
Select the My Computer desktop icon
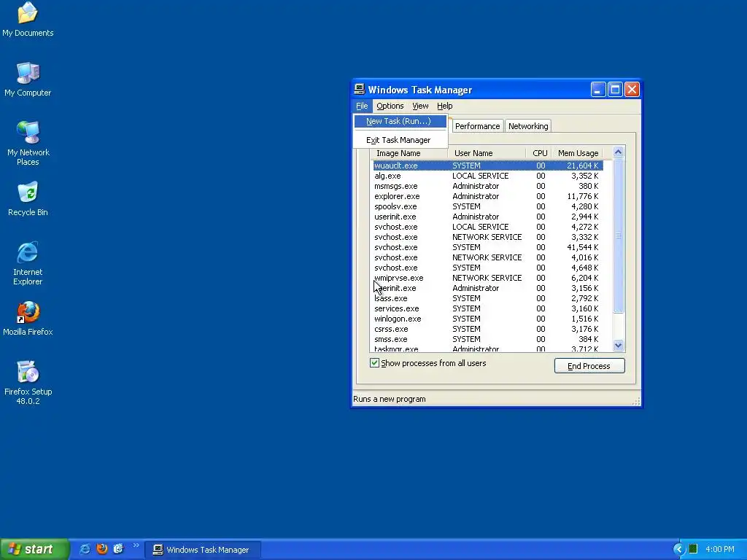tap(28, 79)
